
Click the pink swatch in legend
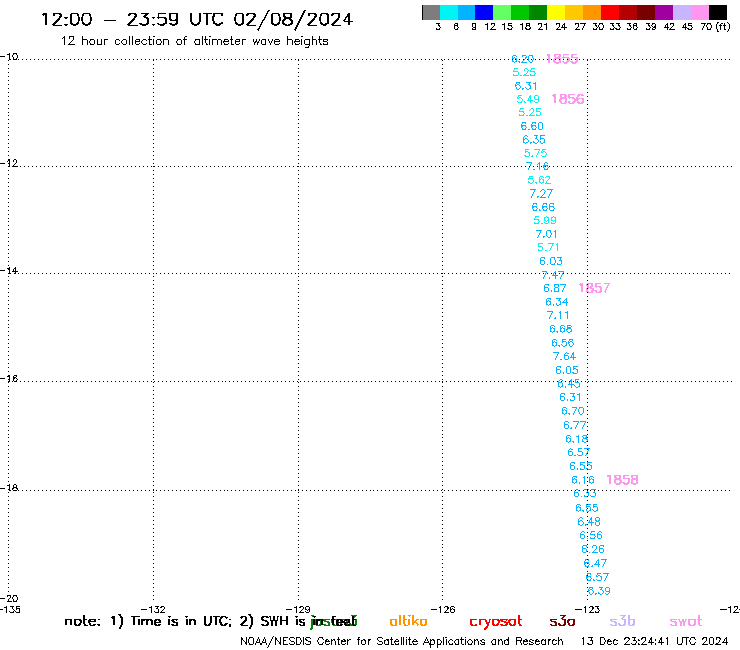pos(700,12)
